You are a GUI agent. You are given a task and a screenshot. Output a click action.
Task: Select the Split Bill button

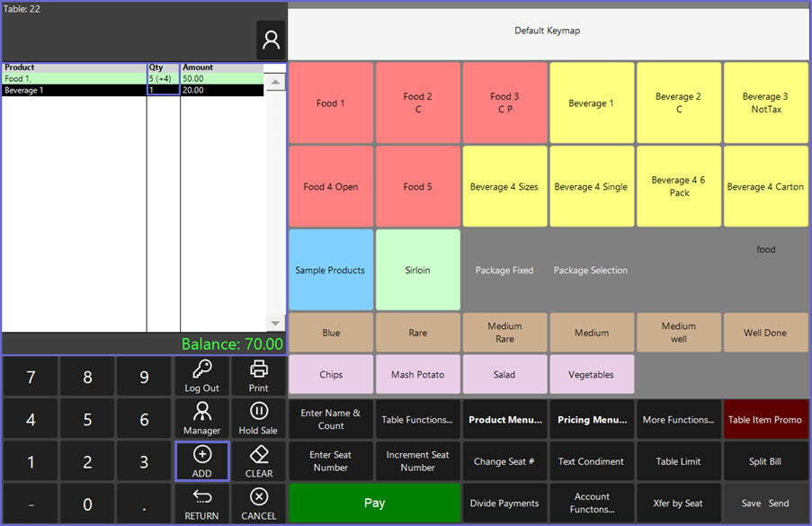coord(765,461)
